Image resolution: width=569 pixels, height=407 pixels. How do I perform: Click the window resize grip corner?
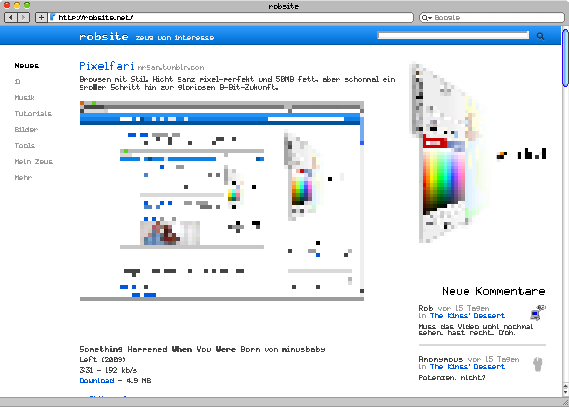coord(565,402)
